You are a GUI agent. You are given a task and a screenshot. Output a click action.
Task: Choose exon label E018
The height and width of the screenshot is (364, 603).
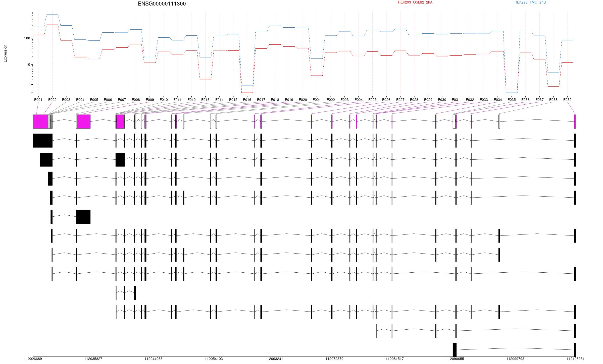(275, 100)
